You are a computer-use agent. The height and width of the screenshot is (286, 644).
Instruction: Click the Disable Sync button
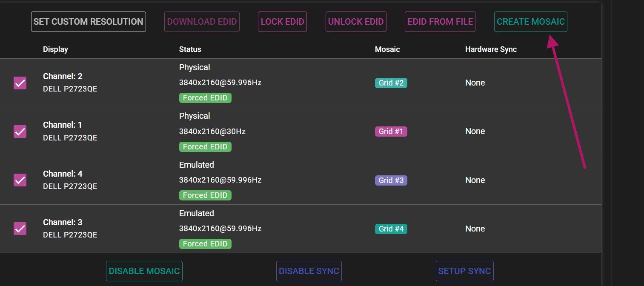[309, 271]
